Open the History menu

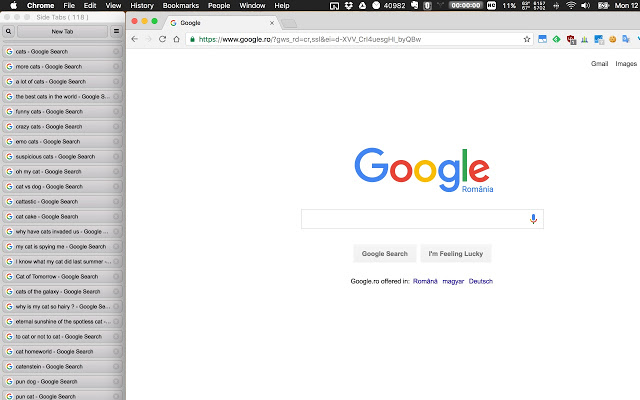pyautogui.click(x=142, y=6)
